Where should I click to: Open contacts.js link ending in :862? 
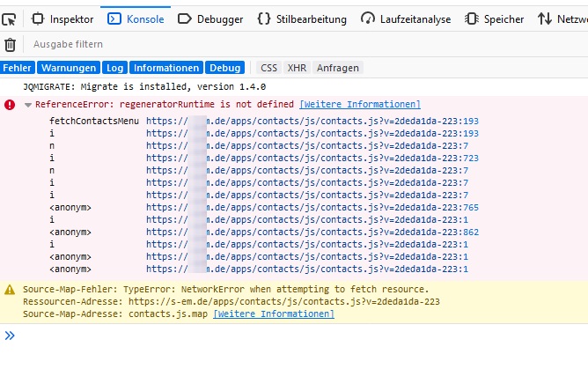(312, 232)
